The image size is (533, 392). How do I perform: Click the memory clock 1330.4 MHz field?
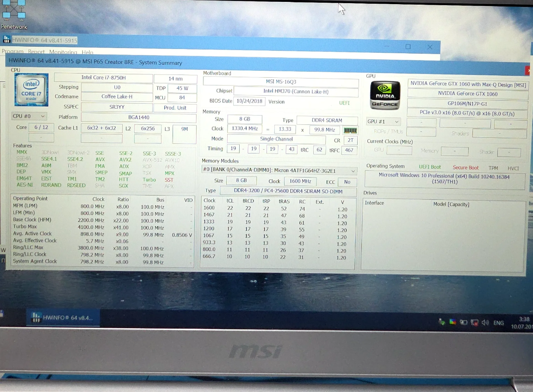point(245,129)
